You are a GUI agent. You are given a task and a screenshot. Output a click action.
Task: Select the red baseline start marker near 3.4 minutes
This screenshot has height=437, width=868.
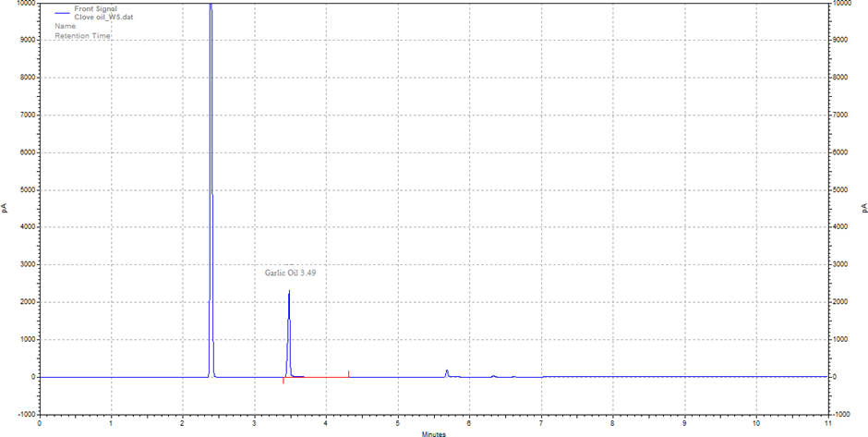click(x=283, y=381)
